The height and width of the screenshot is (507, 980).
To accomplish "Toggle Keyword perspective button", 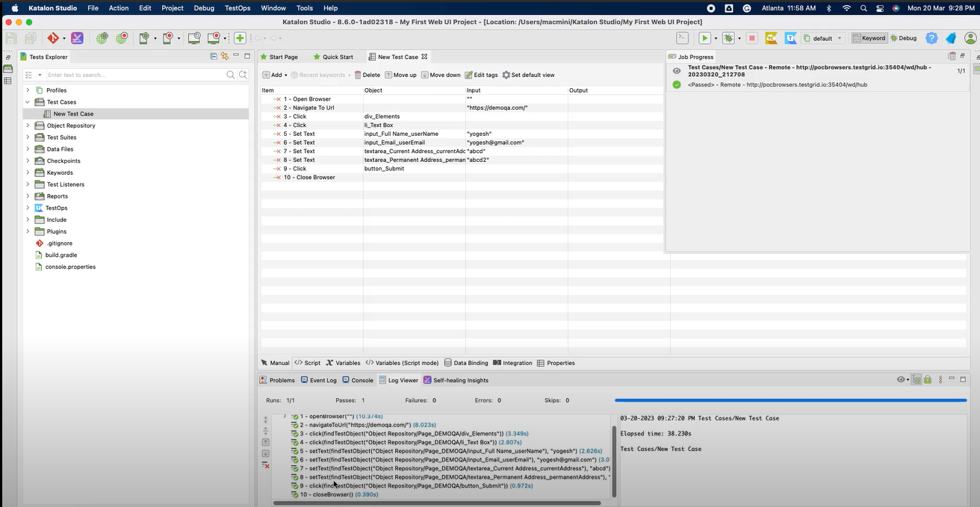I will tap(869, 38).
